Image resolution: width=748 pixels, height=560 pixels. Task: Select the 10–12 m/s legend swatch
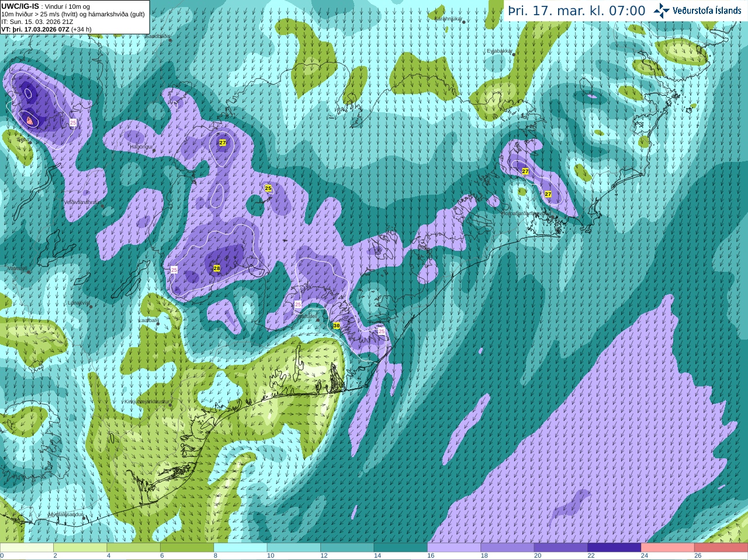pos(294,548)
